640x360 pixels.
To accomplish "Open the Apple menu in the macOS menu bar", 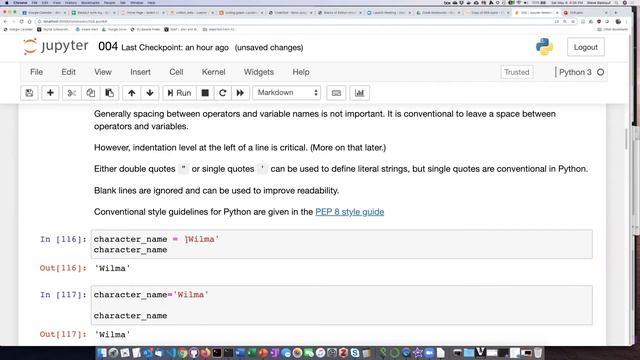I will pyautogui.click(x=7, y=2).
